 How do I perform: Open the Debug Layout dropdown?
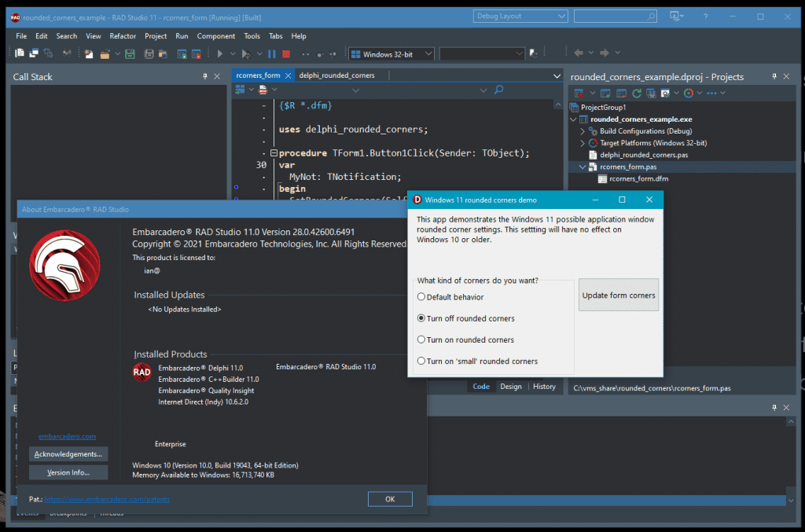pyautogui.click(x=520, y=17)
